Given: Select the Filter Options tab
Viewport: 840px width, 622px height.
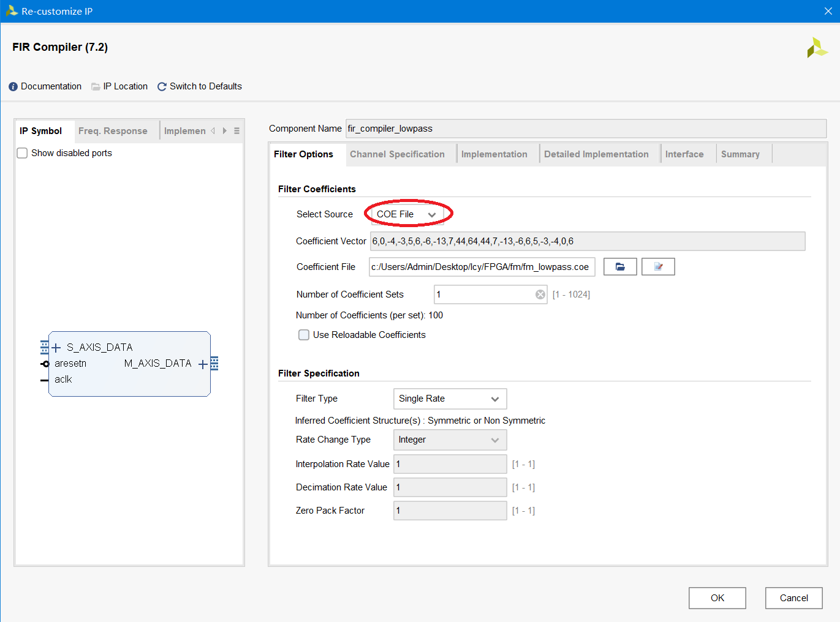Looking at the screenshot, I should click(x=303, y=154).
